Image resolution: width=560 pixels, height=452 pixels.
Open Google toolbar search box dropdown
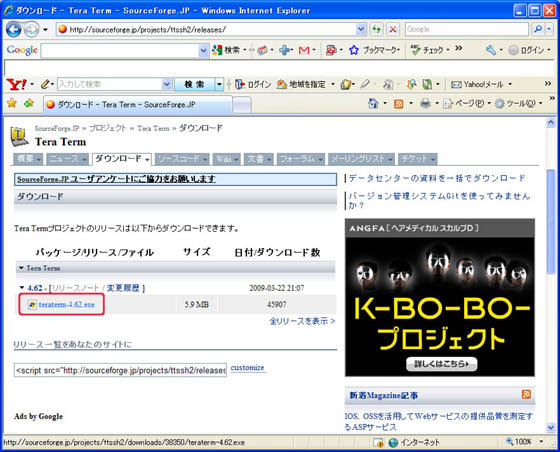pyautogui.click(x=203, y=50)
